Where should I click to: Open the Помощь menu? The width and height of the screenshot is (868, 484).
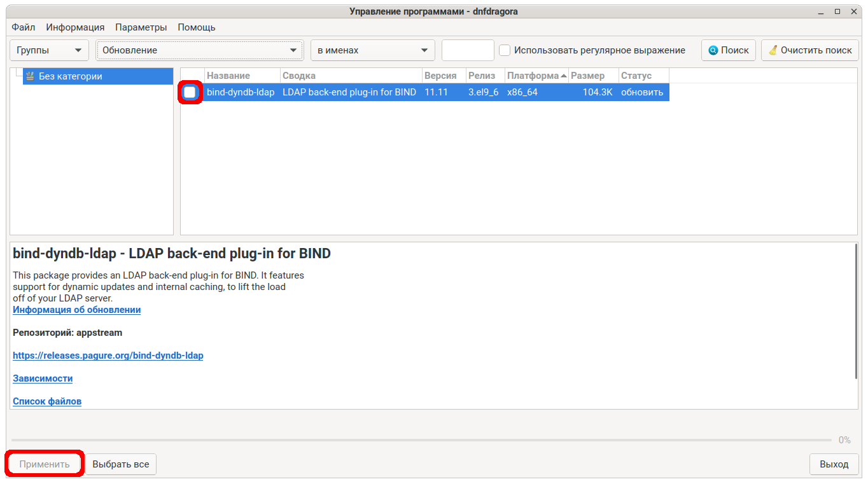[x=196, y=27]
